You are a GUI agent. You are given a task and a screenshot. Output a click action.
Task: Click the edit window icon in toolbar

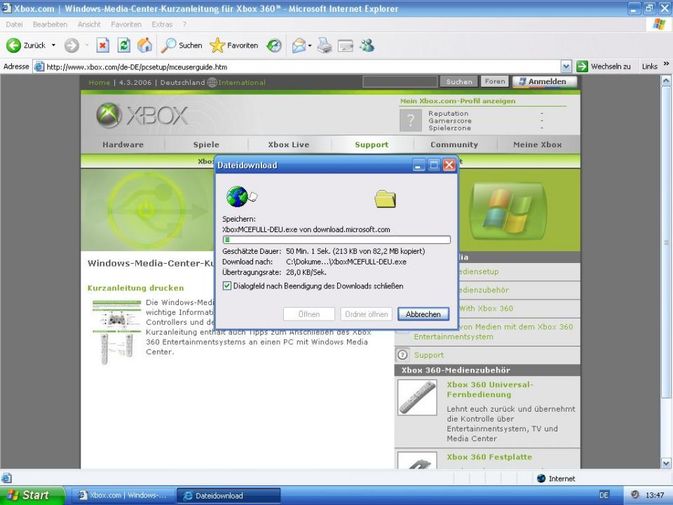tap(345, 46)
